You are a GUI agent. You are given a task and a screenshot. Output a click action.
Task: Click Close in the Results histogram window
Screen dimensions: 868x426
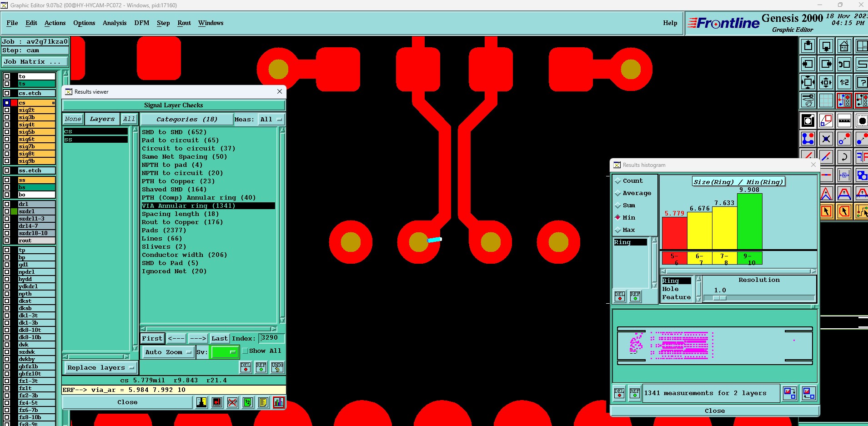pos(715,411)
